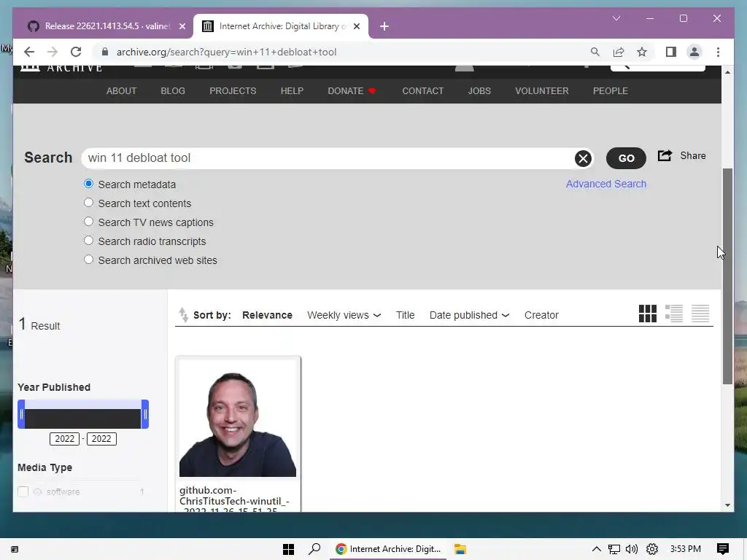Image resolution: width=747 pixels, height=560 pixels.
Task: Select Search radio transcripts option
Action: (x=88, y=241)
